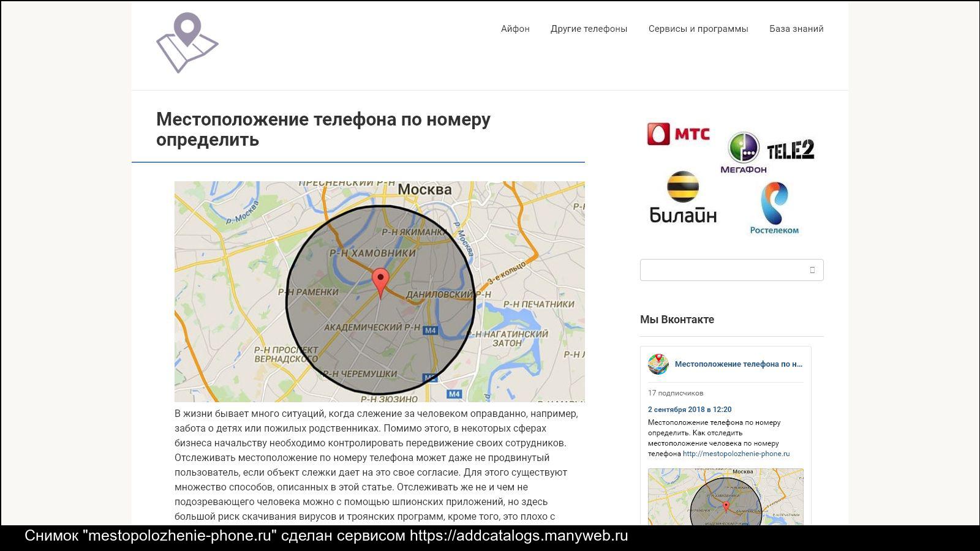980x551 pixels.
Task: Click the article heading Местоположение телефона
Action: coord(323,129)
